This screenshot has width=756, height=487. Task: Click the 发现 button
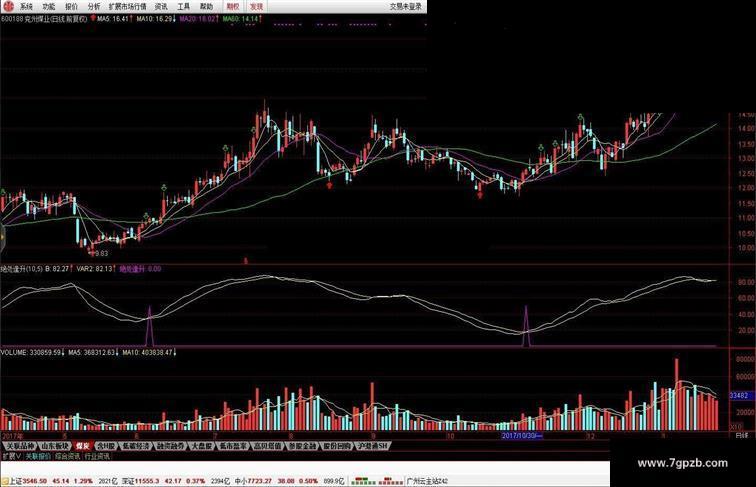pos(256,7)
